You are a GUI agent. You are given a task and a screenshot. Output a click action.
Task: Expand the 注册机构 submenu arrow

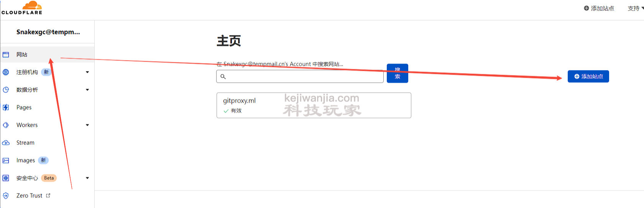(x=87, y=72)
